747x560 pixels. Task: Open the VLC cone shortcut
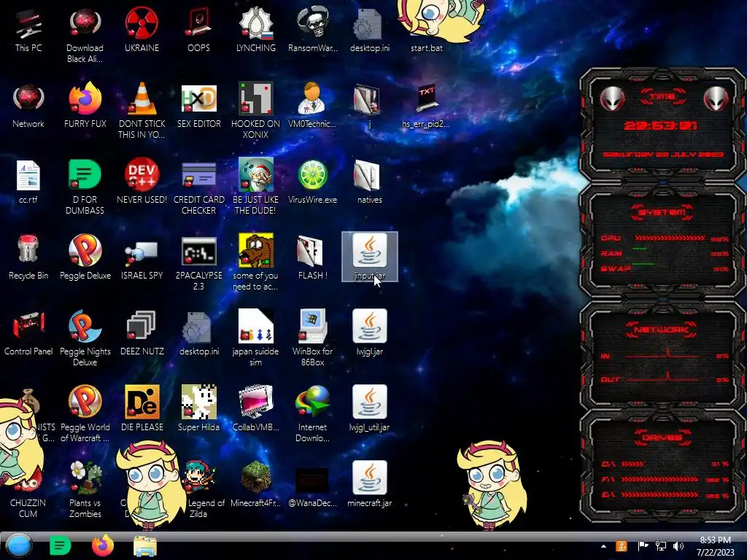[x=142, y=111]
